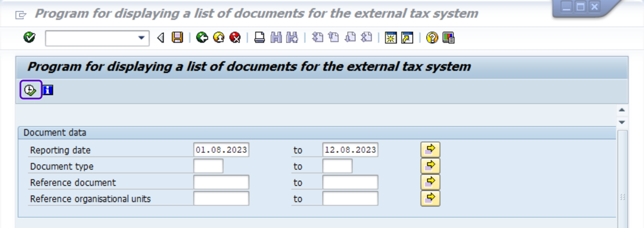This screenshot has width=644, height=228.
Task: Collapse the command field with the triangle icon
Action: click(161, 38)
